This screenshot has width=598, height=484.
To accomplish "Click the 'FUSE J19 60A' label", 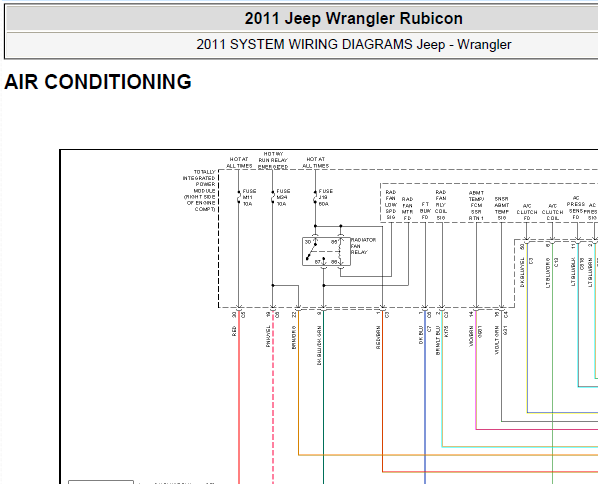I will [325, 197].
